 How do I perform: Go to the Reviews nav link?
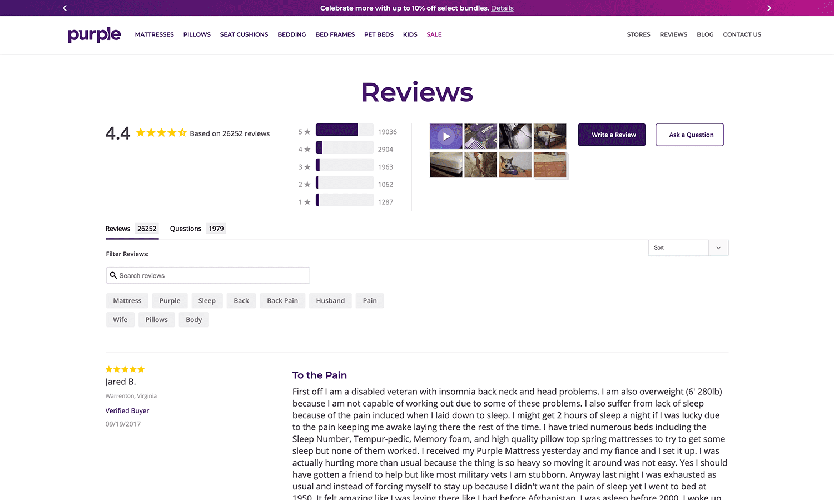click(673, 35)
